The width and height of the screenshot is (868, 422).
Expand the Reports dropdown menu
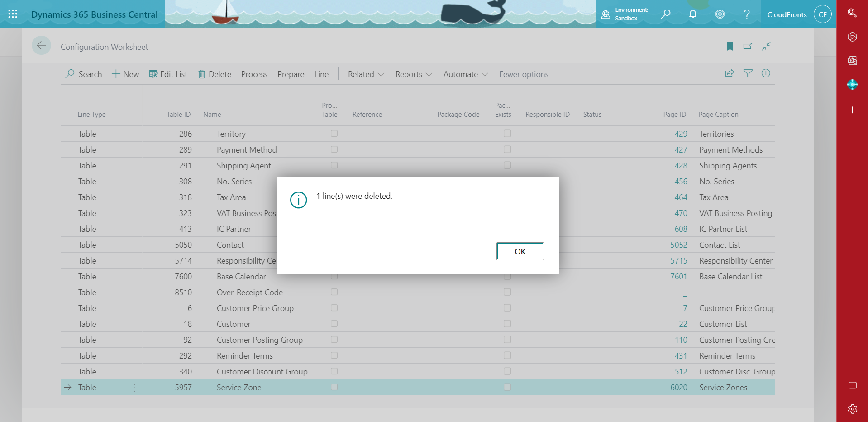click(413, 74)
